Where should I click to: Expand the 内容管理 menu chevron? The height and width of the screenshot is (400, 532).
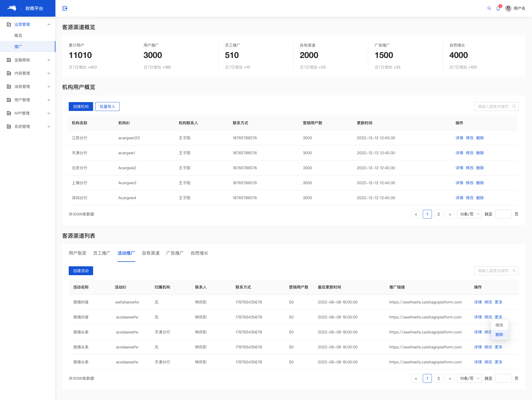pos(49,73)
